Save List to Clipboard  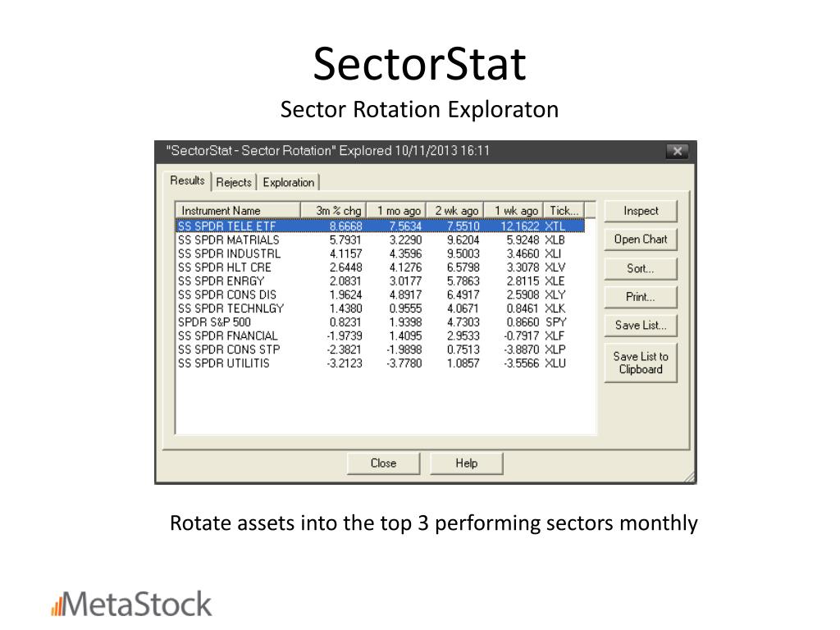(x=641, y=363)
